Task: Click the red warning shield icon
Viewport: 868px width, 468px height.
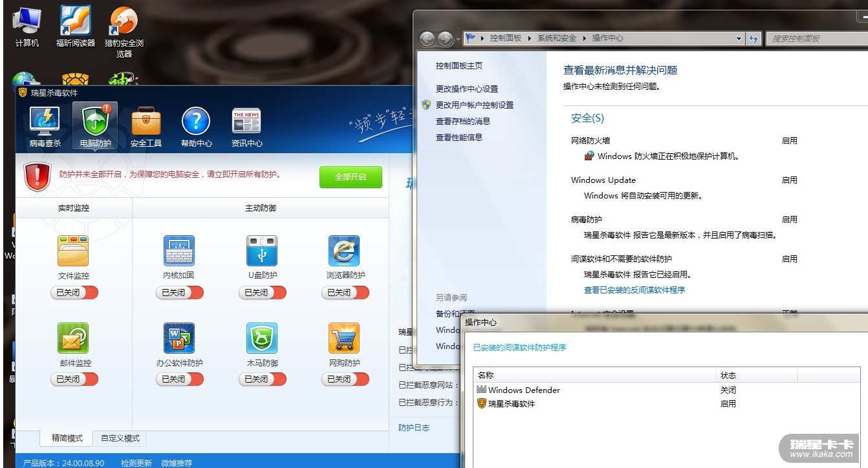Action: [38, 176]
